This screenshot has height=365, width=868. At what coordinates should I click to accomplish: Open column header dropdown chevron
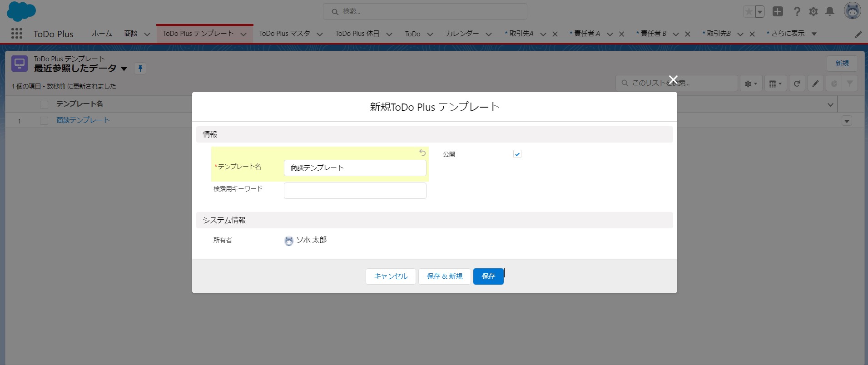pos(830,105)
